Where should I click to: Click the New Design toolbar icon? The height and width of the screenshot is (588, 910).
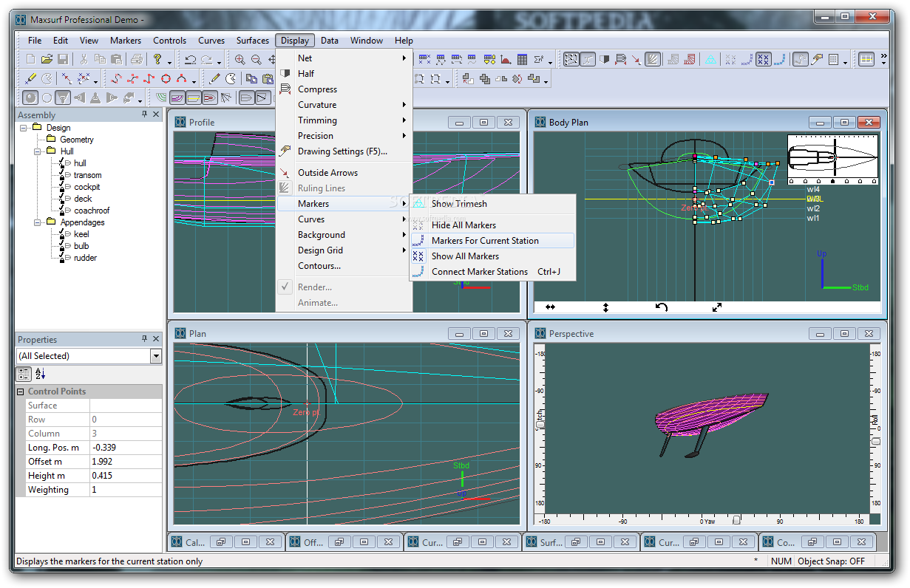(x=31, y=60)
